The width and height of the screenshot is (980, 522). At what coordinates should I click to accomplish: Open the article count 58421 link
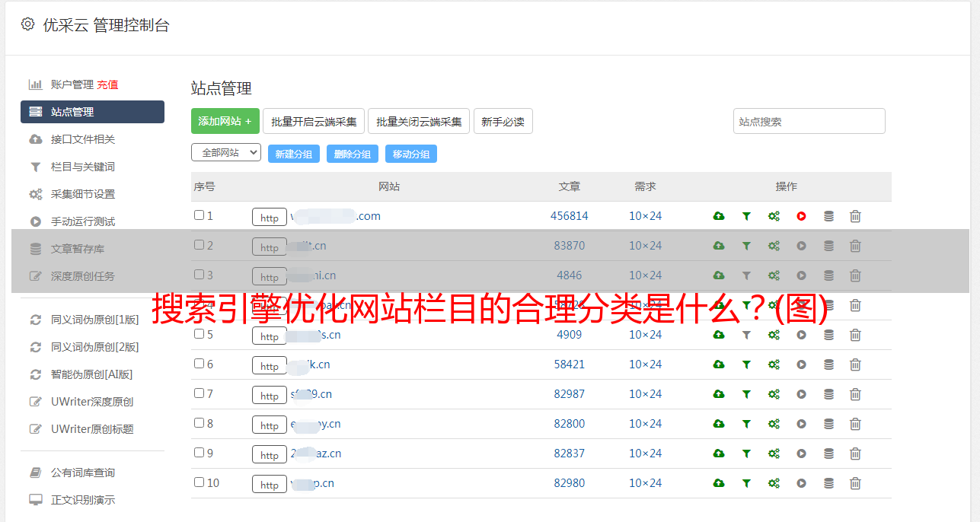(x=570, y=364)
